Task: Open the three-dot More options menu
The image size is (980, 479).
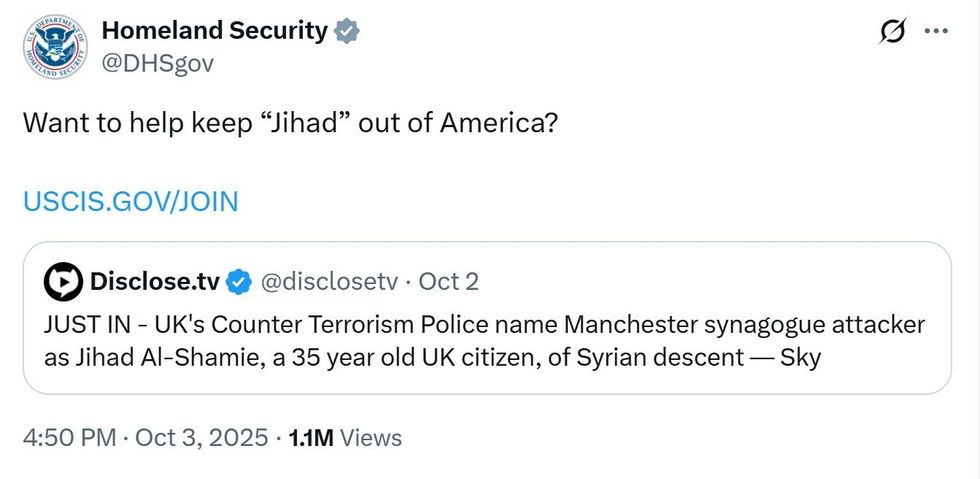Action: pyautogui.click(x=935, y=32)
